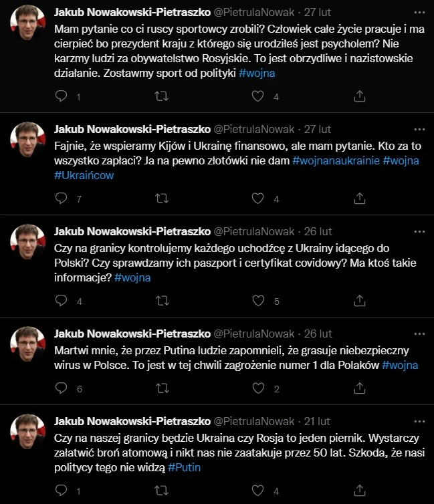The image size is (434, 504).
Task: Open more options on the first 27 lut tweet
Action: tap(419, 13)
